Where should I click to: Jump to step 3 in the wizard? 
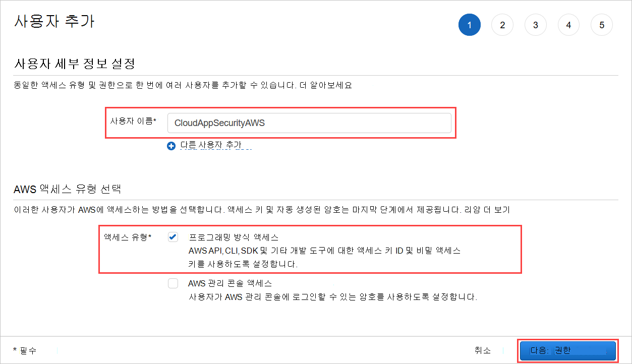[x=535, y=25]
